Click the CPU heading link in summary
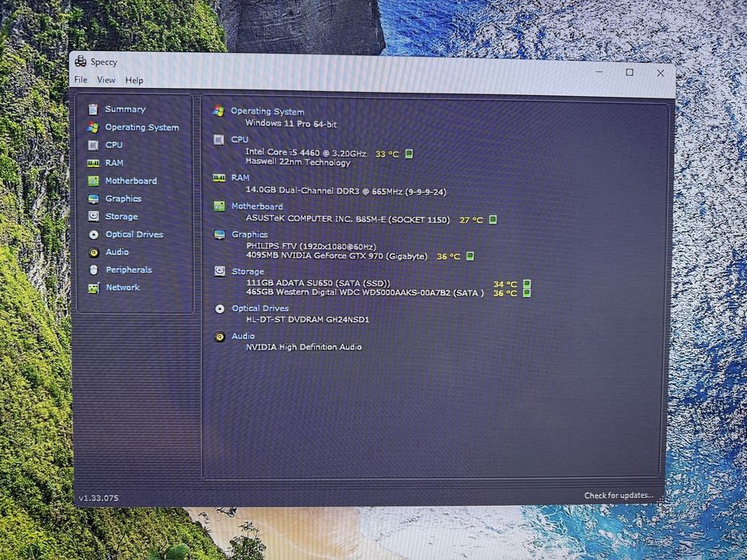The height and width of the screenshot is (560, 747). (239, 139)
